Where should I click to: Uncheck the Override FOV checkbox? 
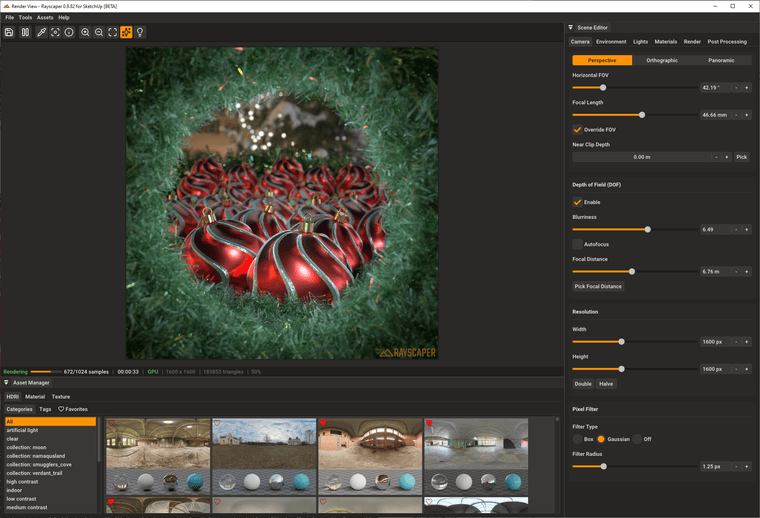pos(577,129)
